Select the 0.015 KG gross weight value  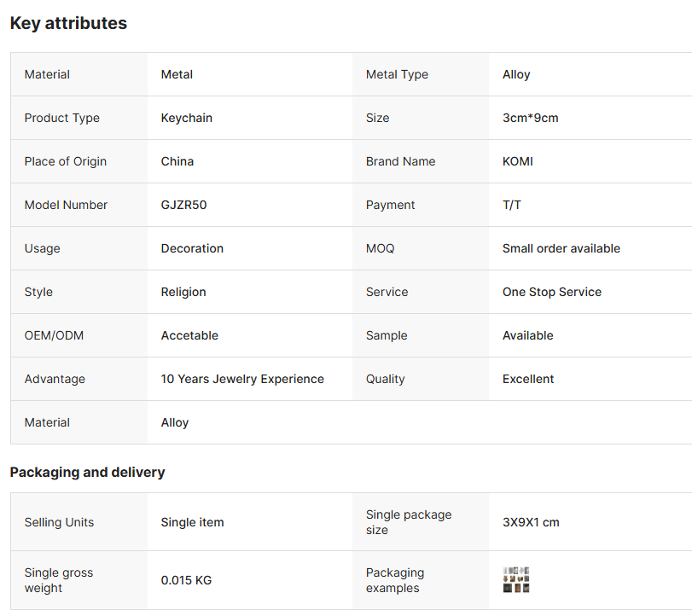[186, 580]
